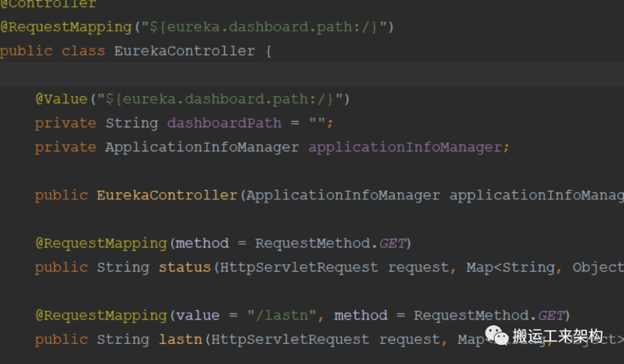Screen dimensions: 624x364
Task: Click 'private' keyword before String dashboardPath
Action: (66, 123)
